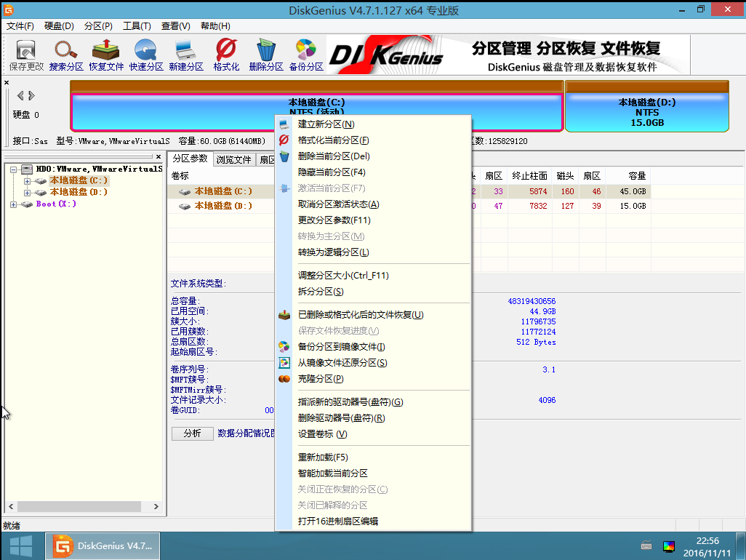Click the 分析 button
The height and width of the screenshot is (560, 746).
(x=192, y=433)
